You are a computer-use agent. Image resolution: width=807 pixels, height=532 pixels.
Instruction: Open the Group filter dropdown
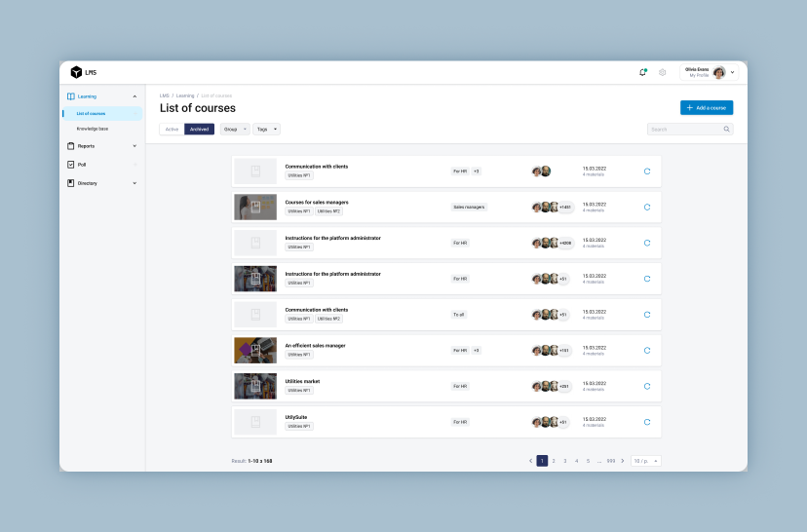[235, 129]
